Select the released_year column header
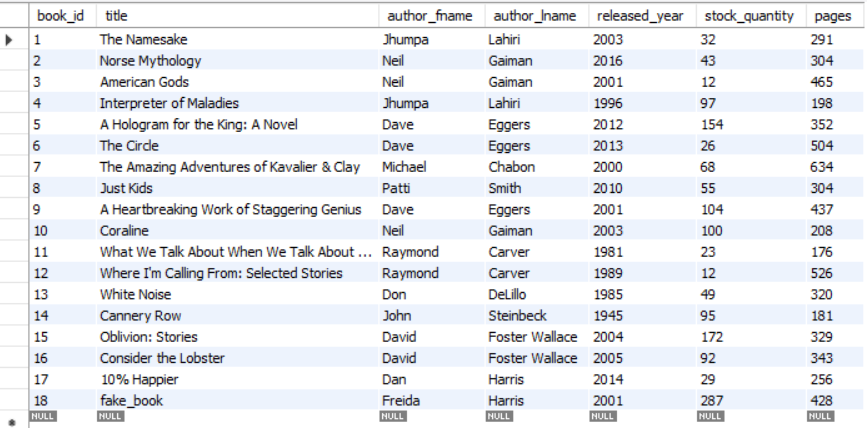 pyautogui.click(x=642, y=15)
